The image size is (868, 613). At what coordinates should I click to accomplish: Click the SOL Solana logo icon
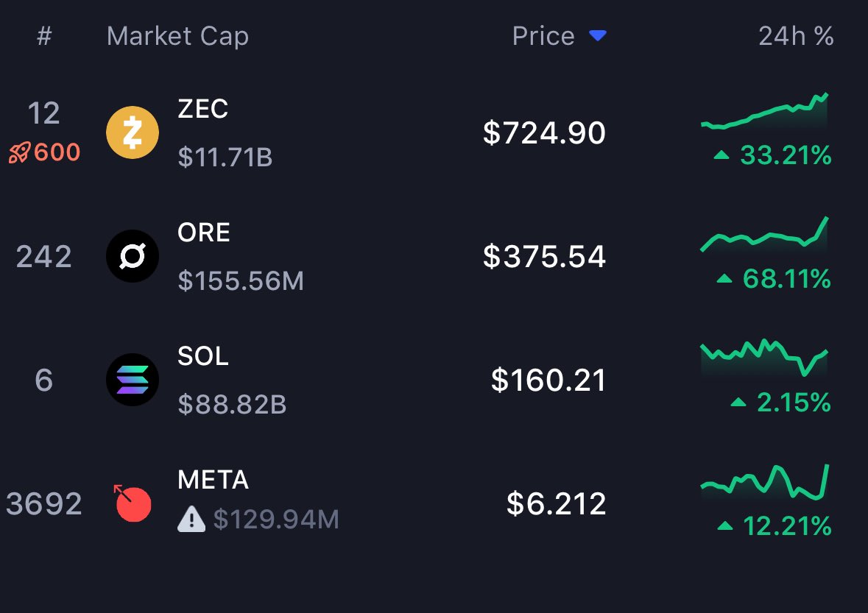tap(133, 380)
